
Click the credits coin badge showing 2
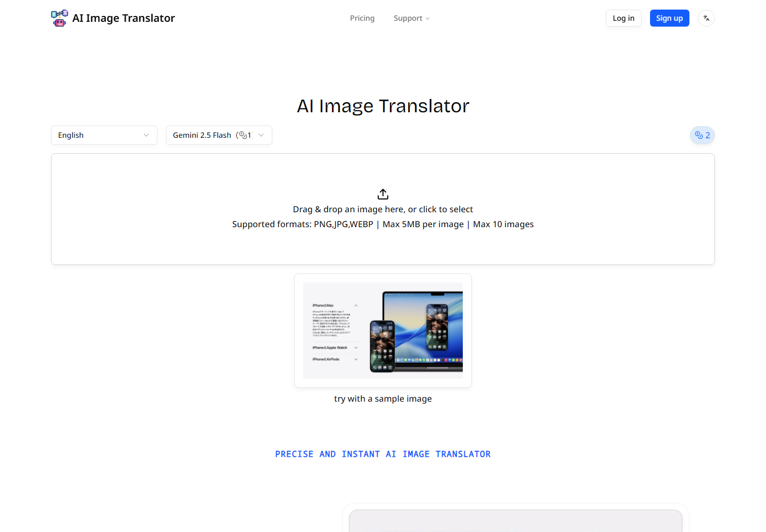702,135
